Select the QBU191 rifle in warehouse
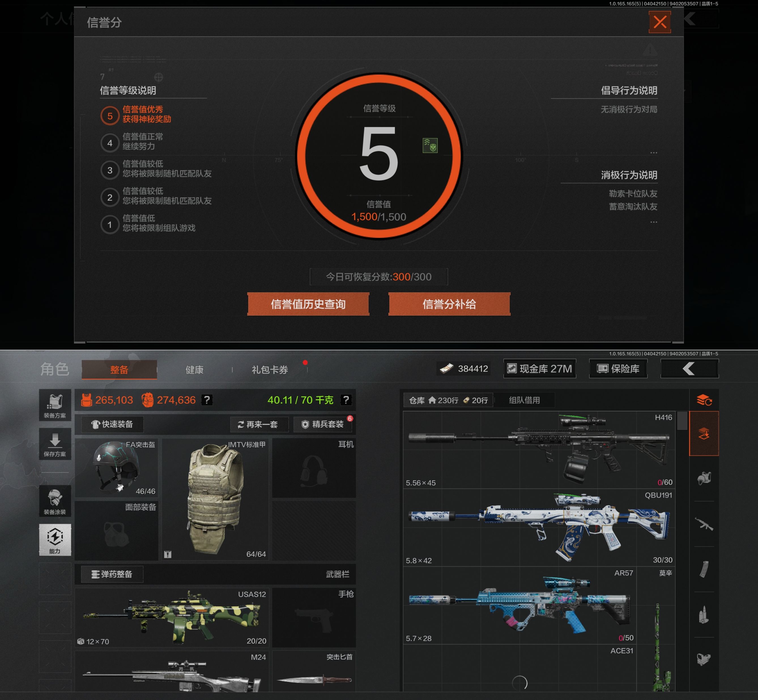Screen dimensions: 758x700 click(x=539, y=527)
